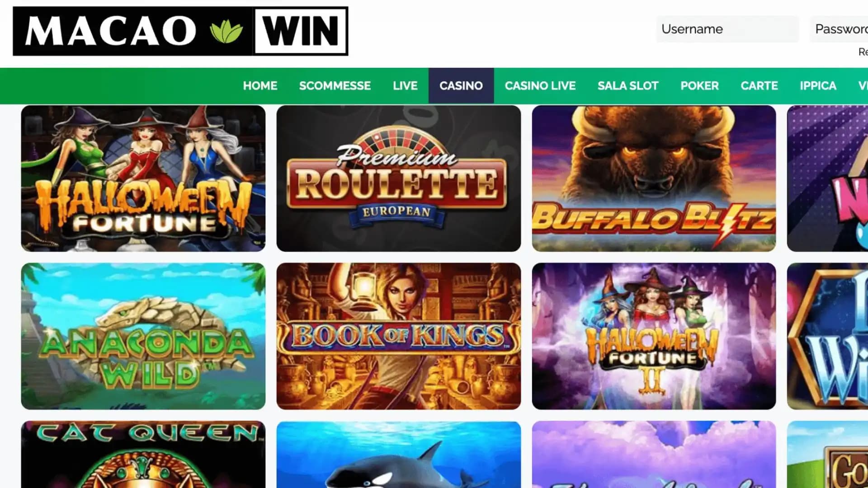
Task: Open the Halloween Fortune game tile
Action: 143,178
